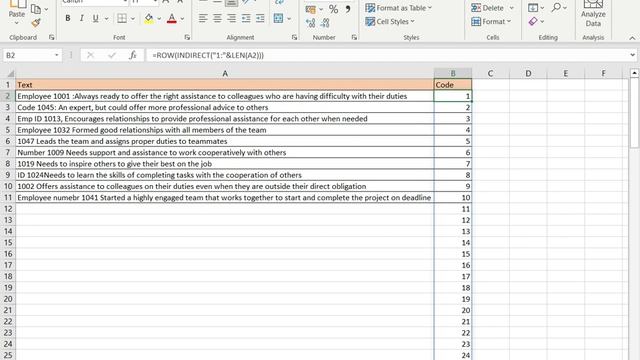Open the Font Color dropdown arrow
Screen dimensions: 640x360
(x=182, y=18)
